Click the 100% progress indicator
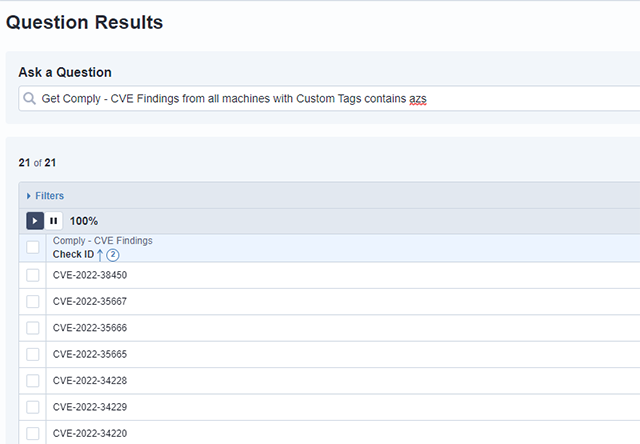The image size is (640, 444). [84, 221]
